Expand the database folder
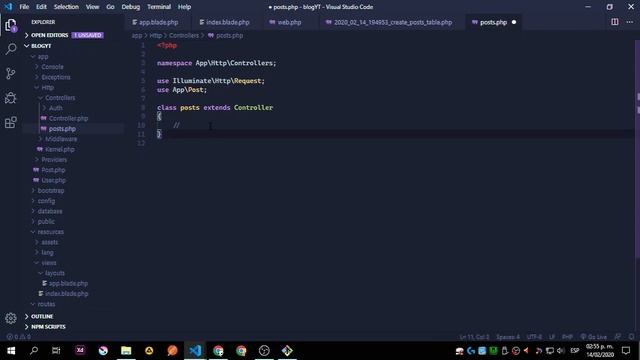640x360 pixels. (50, 211)
